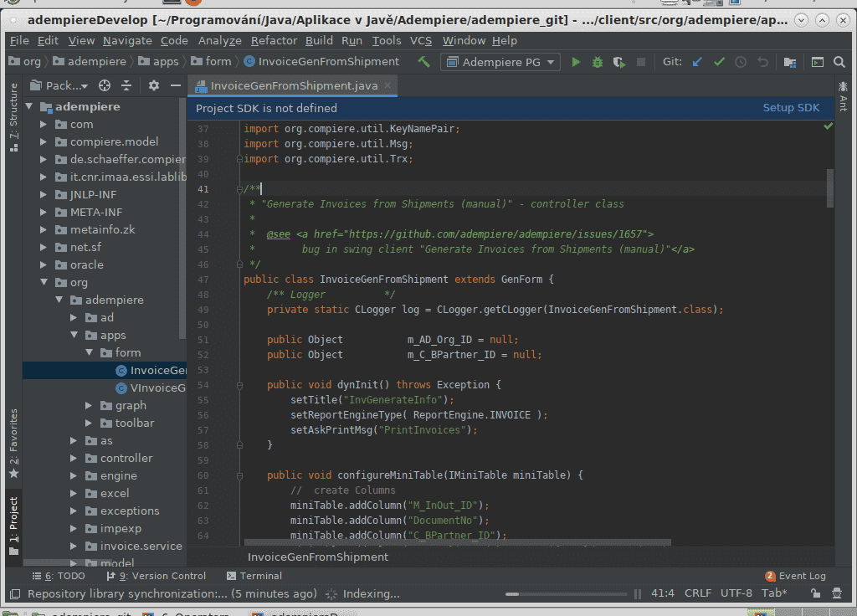The image size is (857, 616).
Task: Open the Event Log button
Action: [x=795, y=576]
